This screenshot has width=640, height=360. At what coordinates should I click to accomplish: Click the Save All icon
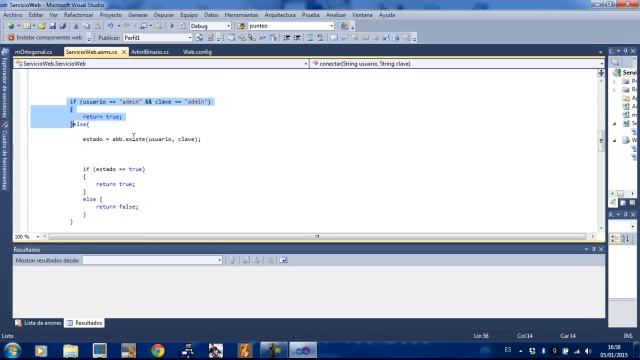pyautogui.click(x=62, y=26)
